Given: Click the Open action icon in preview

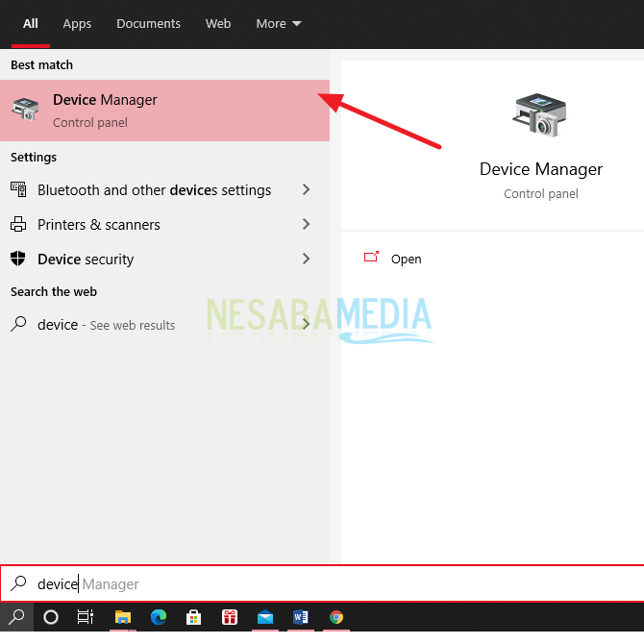Looking at the screenshot, I should (371, 257).
